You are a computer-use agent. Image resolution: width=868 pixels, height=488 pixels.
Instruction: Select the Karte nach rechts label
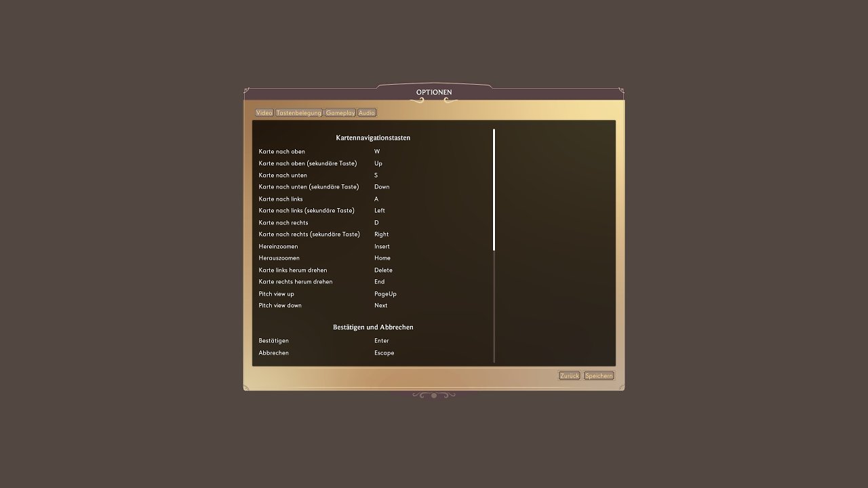(283, 223)
